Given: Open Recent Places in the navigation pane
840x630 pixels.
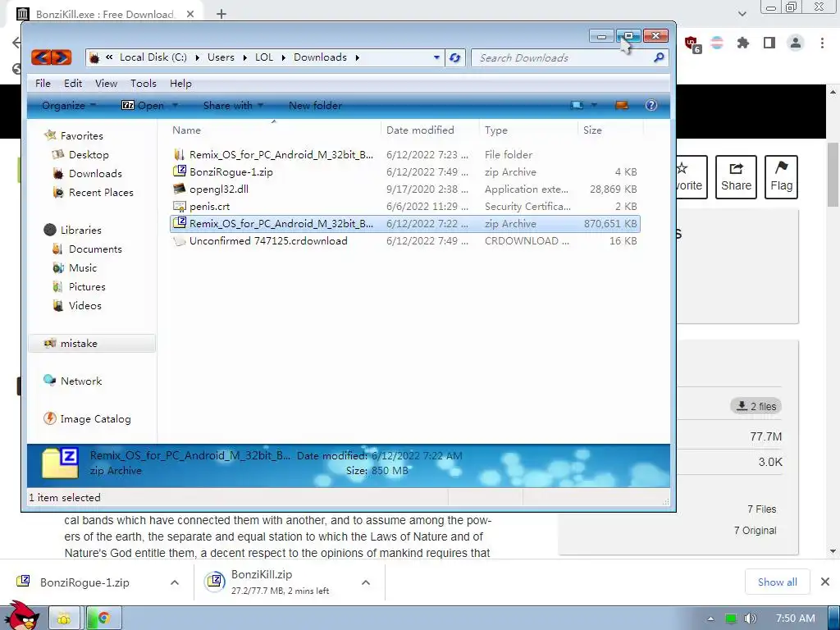Looking at the screenshot, I should [x=101, y=192].
